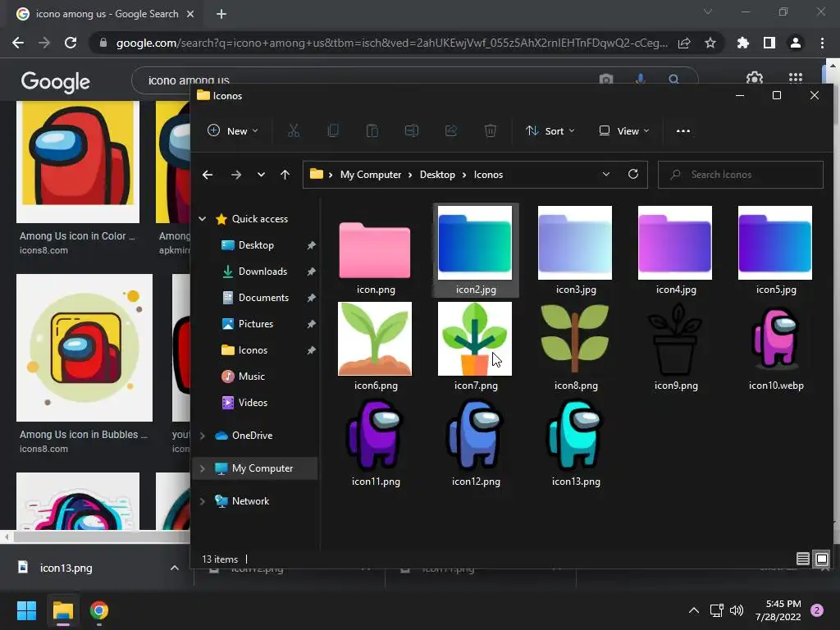Collapse Quick access tree
Viewport: 840px width, 630px height.
203,218
